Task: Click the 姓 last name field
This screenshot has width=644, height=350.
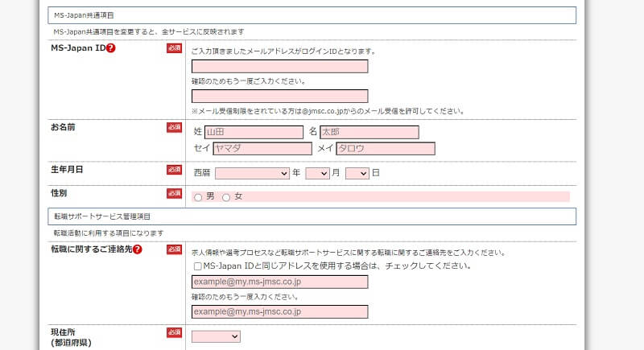Action: click(x=253, y=132)
